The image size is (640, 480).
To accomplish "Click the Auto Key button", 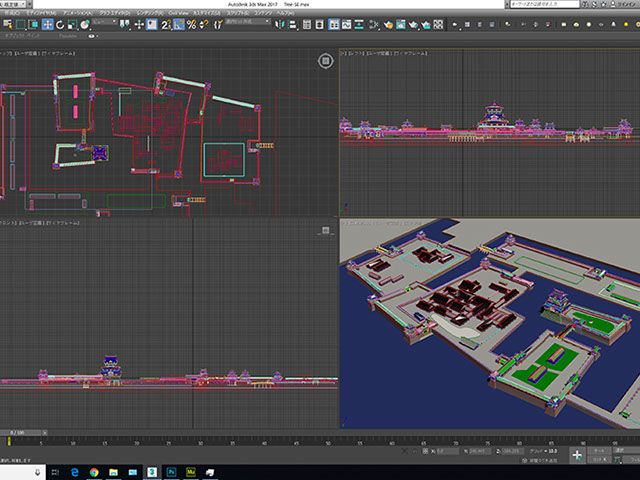I will (598, 449).
